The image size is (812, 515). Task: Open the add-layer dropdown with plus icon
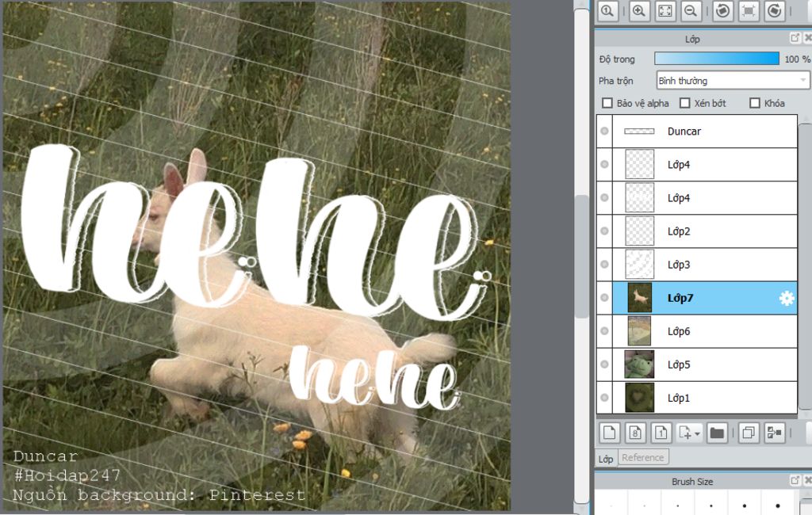coord(689,433)
